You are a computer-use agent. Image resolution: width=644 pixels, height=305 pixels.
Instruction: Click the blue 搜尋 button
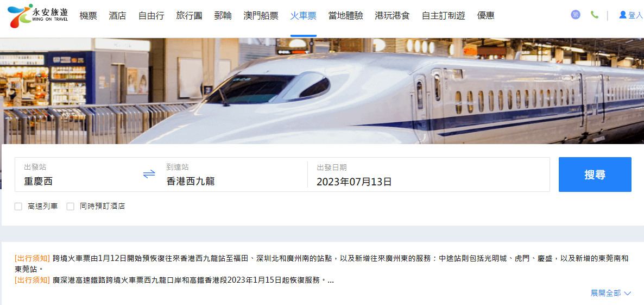[595, 175]
